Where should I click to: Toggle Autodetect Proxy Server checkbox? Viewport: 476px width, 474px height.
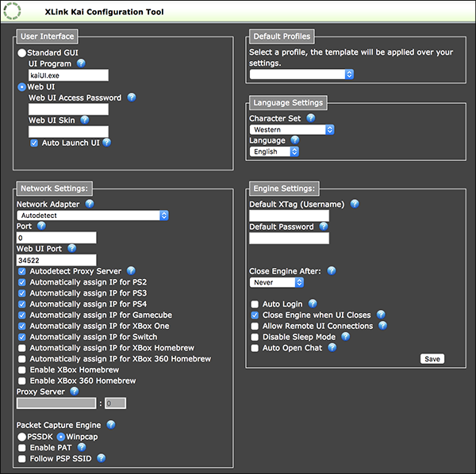22,271
